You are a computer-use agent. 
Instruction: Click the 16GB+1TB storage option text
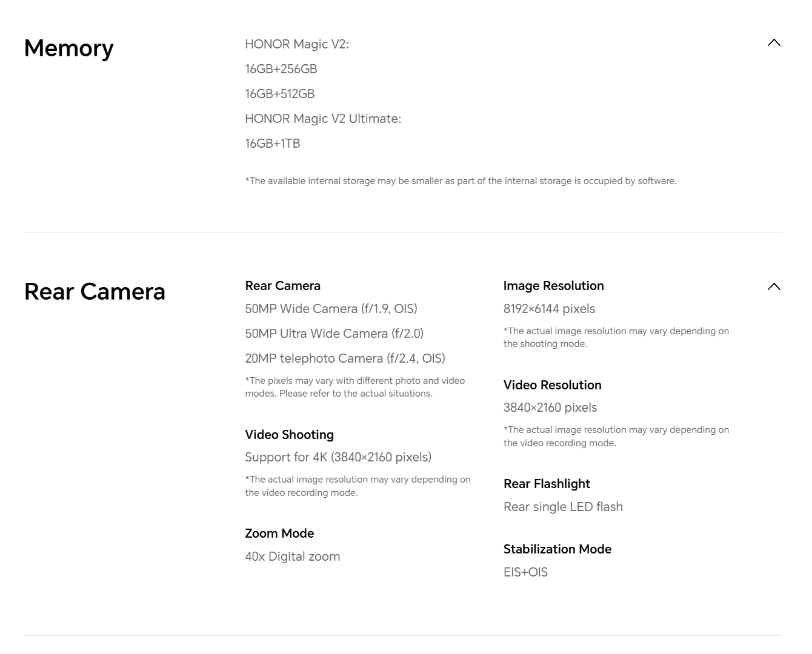(x=273, y=144)
